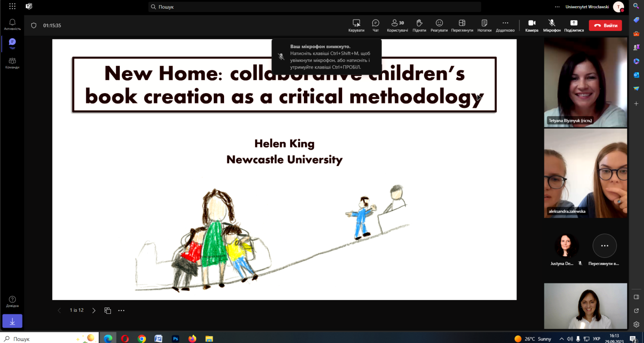Click the Керувати take control icon
Image resolution: width=644 pixels, height=343 pixels.
coord(356,25)
